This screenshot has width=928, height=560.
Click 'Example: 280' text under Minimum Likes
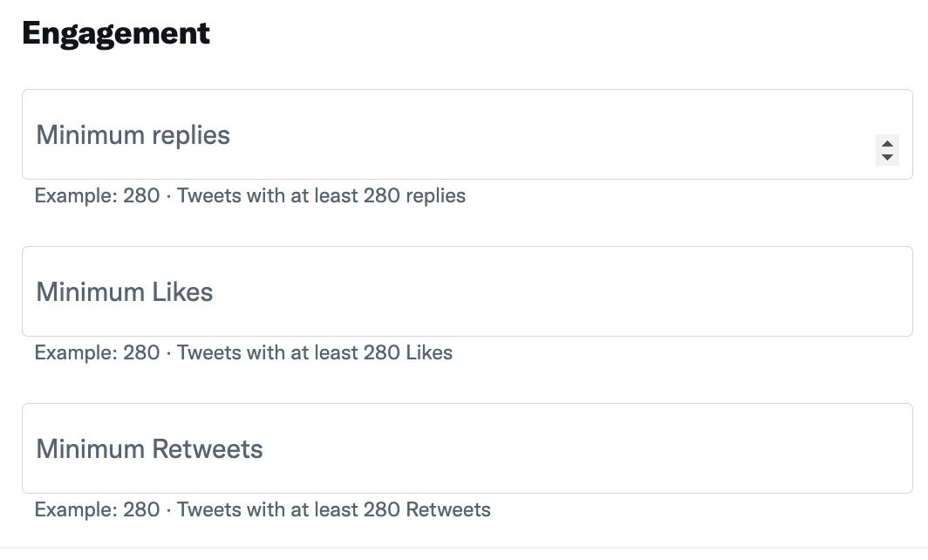(96, 352)
